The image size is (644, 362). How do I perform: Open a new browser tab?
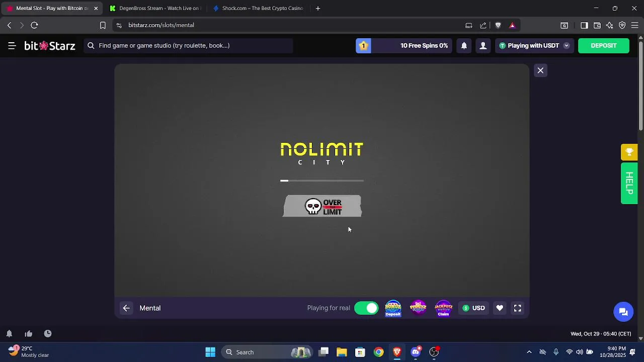pos(318,9)
